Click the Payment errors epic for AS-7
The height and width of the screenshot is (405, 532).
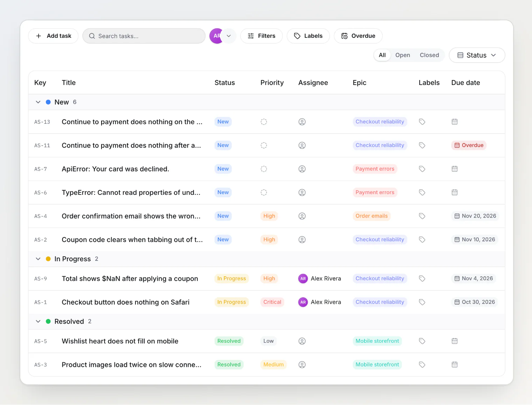[x=375, y=169]
